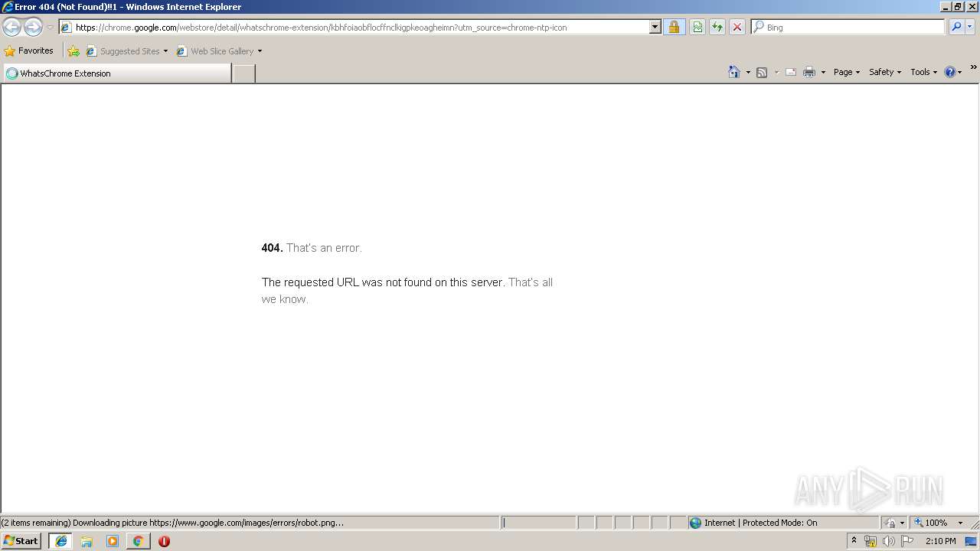Click 'The requested URL was not found' text

383,282
